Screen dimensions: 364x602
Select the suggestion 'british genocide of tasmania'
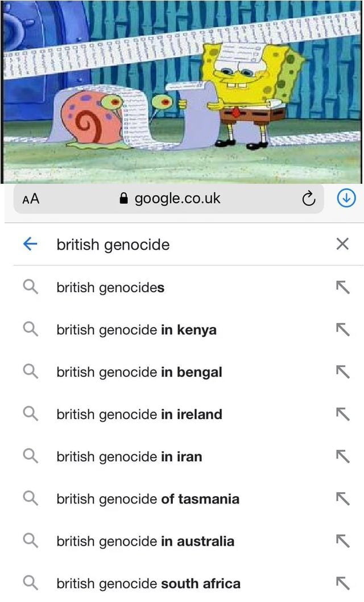[147, 498]
